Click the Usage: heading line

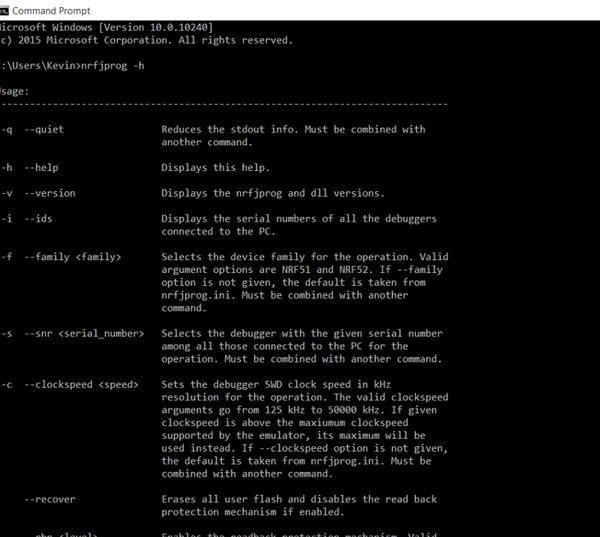[x=14, y=91]
